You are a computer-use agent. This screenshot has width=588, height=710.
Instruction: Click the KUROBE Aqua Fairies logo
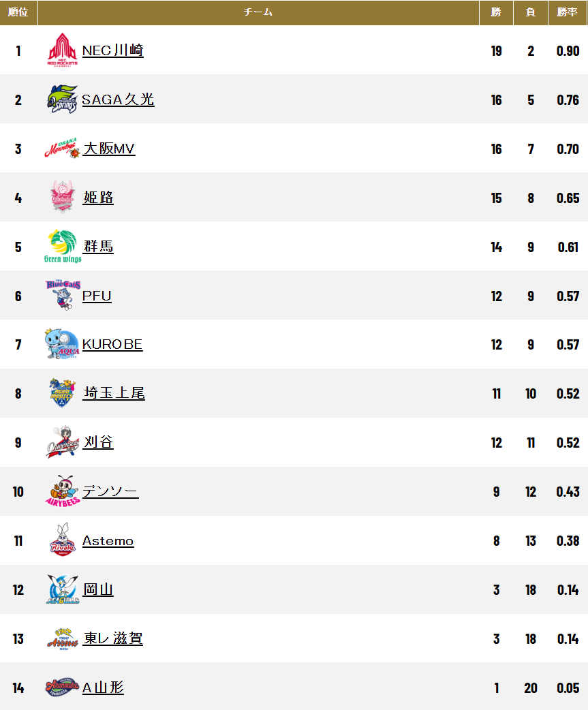pyautogui.click(x=63, y=344)
